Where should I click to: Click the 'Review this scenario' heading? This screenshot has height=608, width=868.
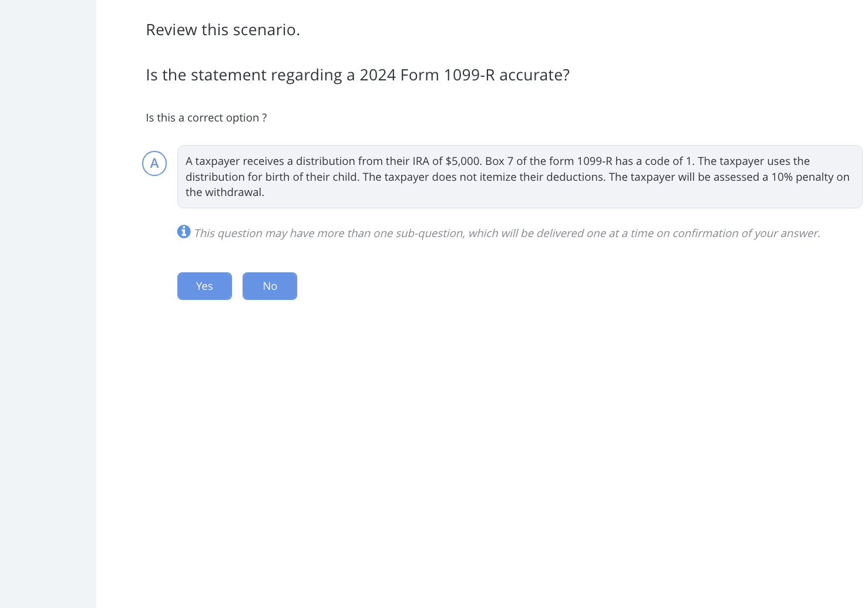[x=223, y=29]
